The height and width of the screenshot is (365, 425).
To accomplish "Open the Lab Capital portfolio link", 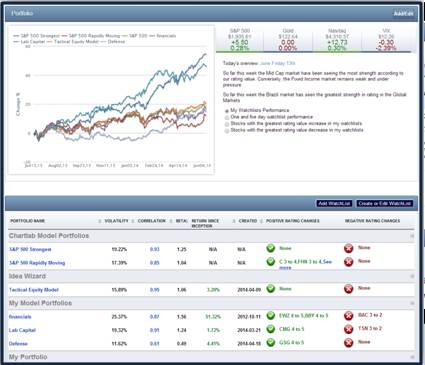I will 22,330.
